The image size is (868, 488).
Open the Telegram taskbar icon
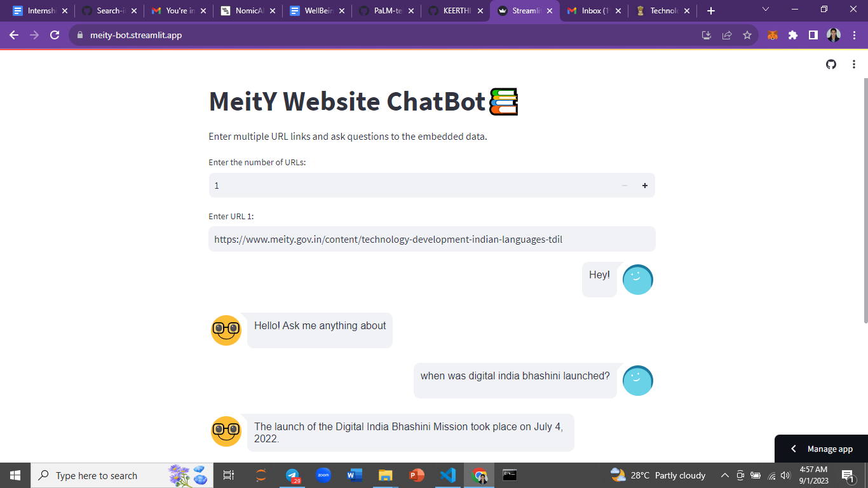tap(292, 475)
